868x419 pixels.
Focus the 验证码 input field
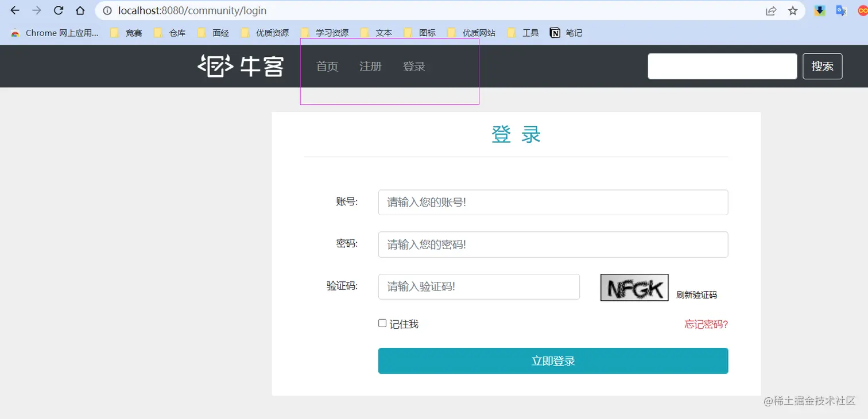(x=479, y=286)
